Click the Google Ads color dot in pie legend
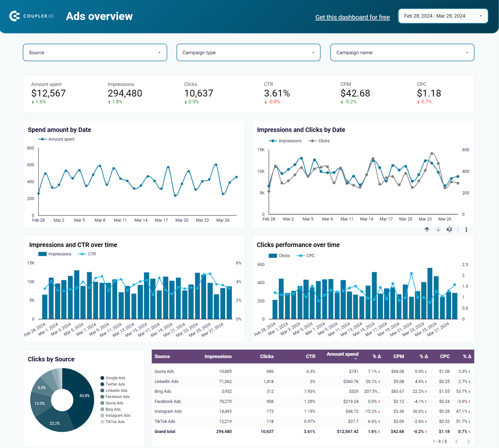Image resolution: width=499 pixels, height=448 pixels. tap(102, 378)
